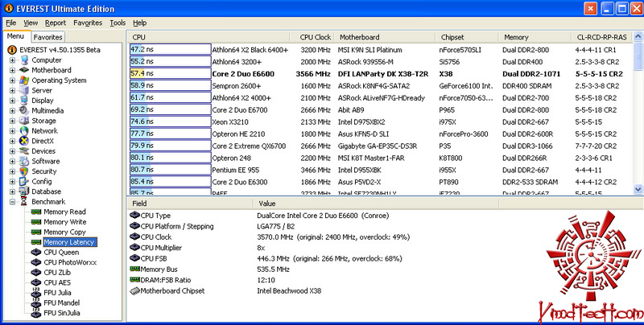
Task: Select the Memory Latency benchmark
Action: 69,242
